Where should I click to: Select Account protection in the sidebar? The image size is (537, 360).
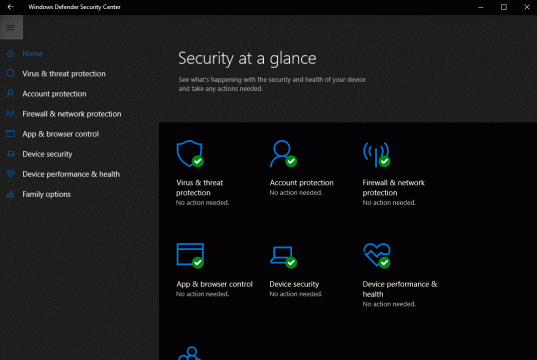point(54,94)
